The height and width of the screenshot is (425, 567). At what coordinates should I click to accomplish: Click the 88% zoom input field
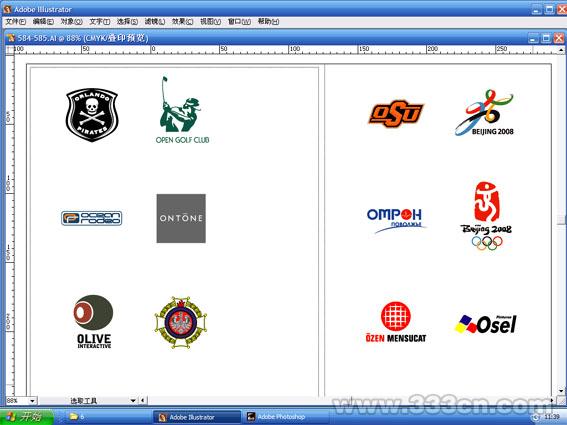coord(17,400)
